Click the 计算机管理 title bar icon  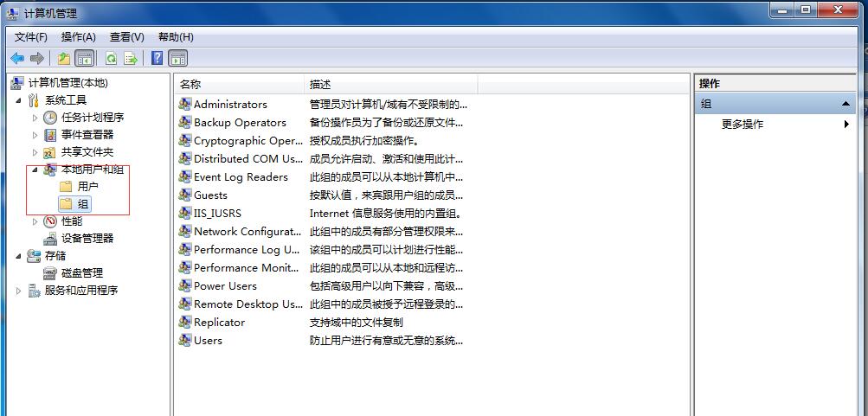click(x=13, y=13)
